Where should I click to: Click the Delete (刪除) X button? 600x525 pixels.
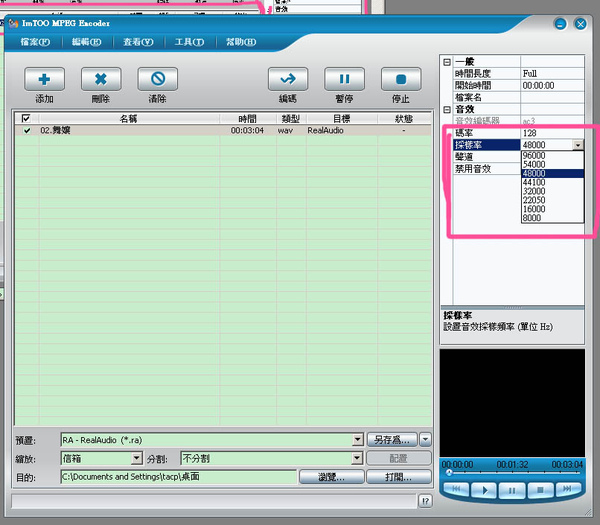click(x=101, y=79)
